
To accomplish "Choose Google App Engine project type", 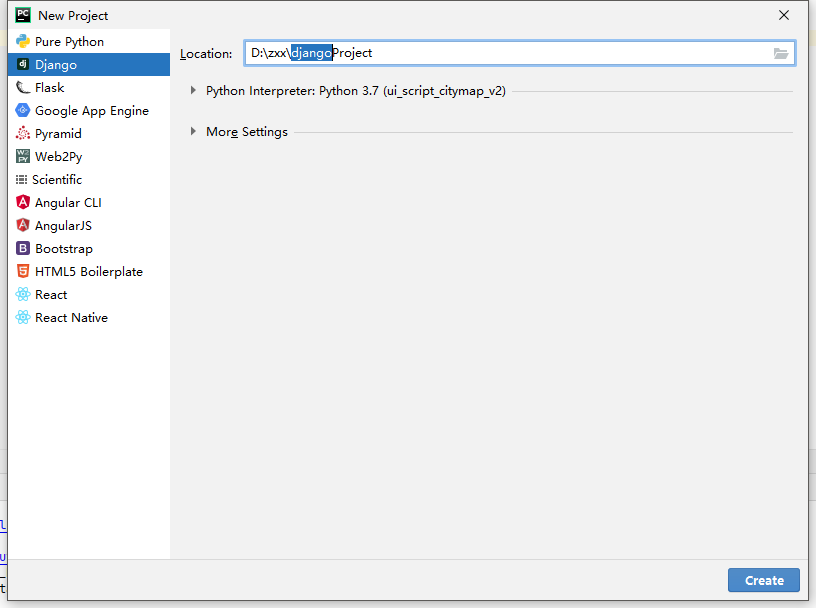I will (89, 110).
